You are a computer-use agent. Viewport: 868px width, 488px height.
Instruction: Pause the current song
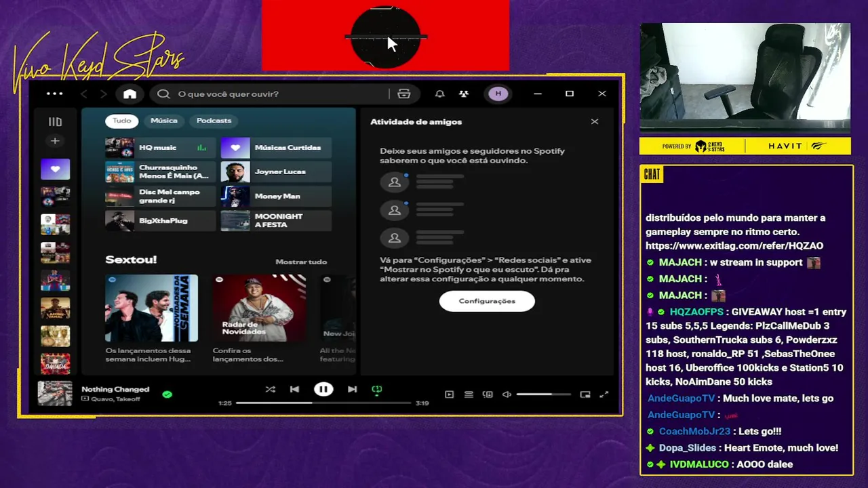[x=323, y=389]
